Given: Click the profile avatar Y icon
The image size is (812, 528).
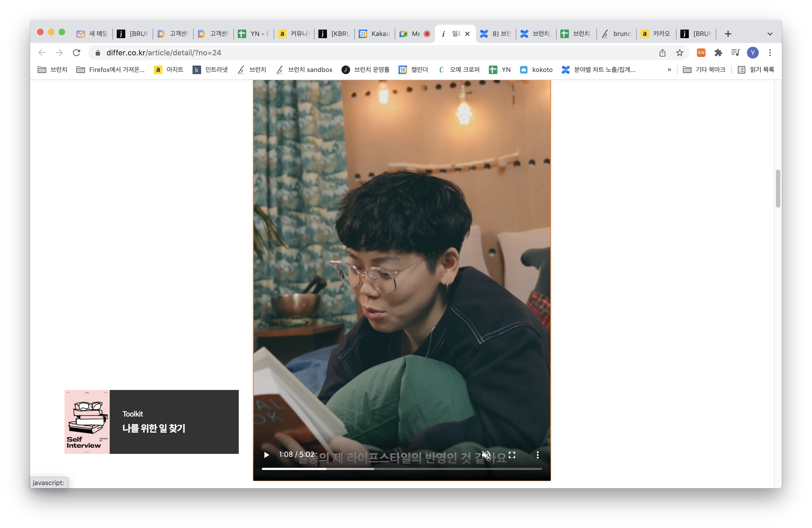Looking at the screenshot, I should click(x=753, y=52).
